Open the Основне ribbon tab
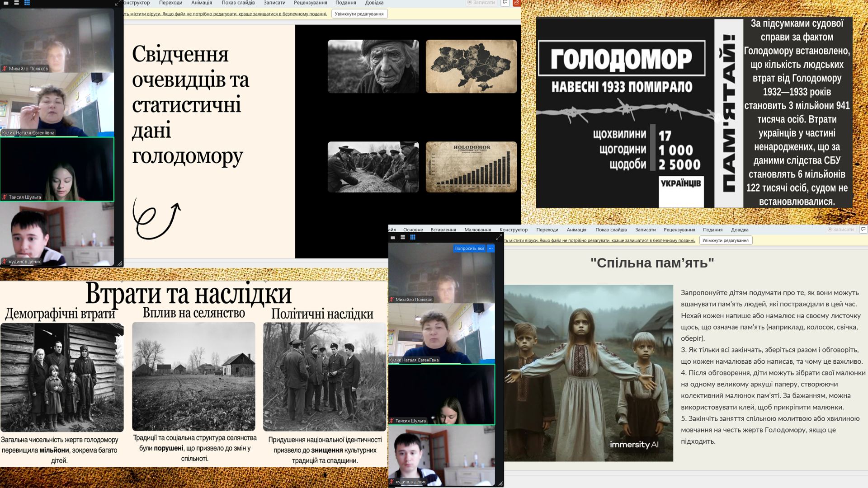This screenshot has width=868, height=488. coord(413,230)
